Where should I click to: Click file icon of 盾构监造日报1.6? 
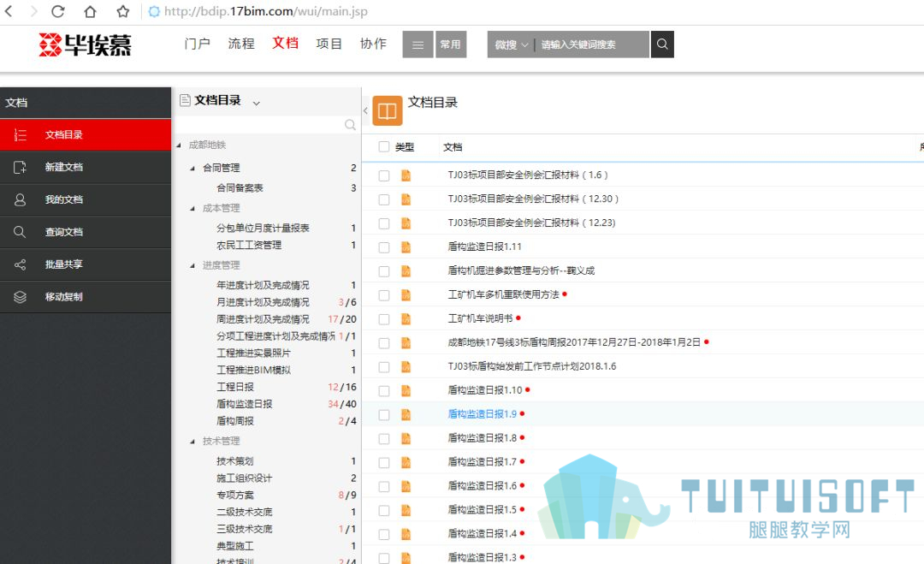[406, 486]
